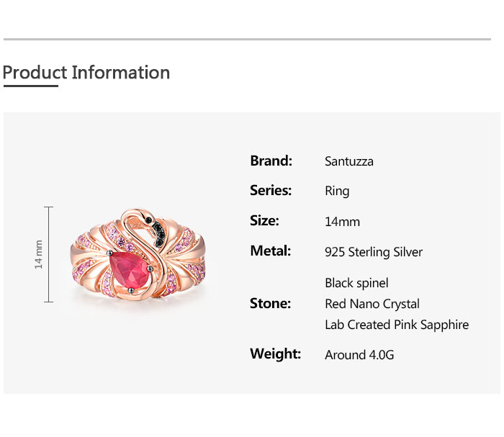This screenshot has width=504, height=437.
Task: Click the Lab Created Pink Sapphire entry
Action: point(397,325)
